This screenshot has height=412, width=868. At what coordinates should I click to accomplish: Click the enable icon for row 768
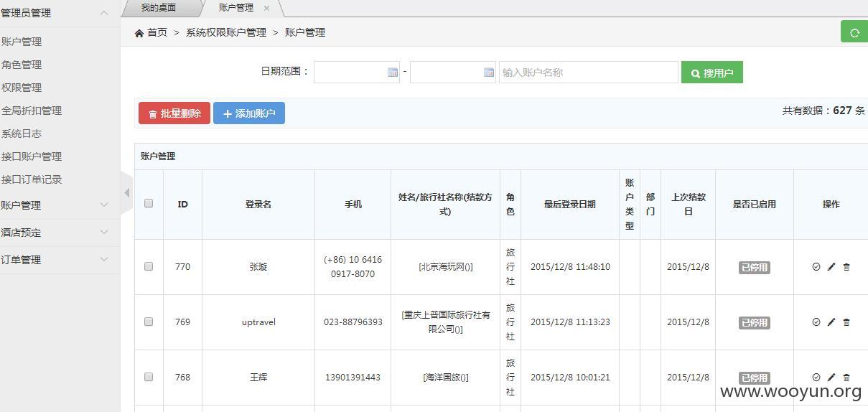point(816,378)
